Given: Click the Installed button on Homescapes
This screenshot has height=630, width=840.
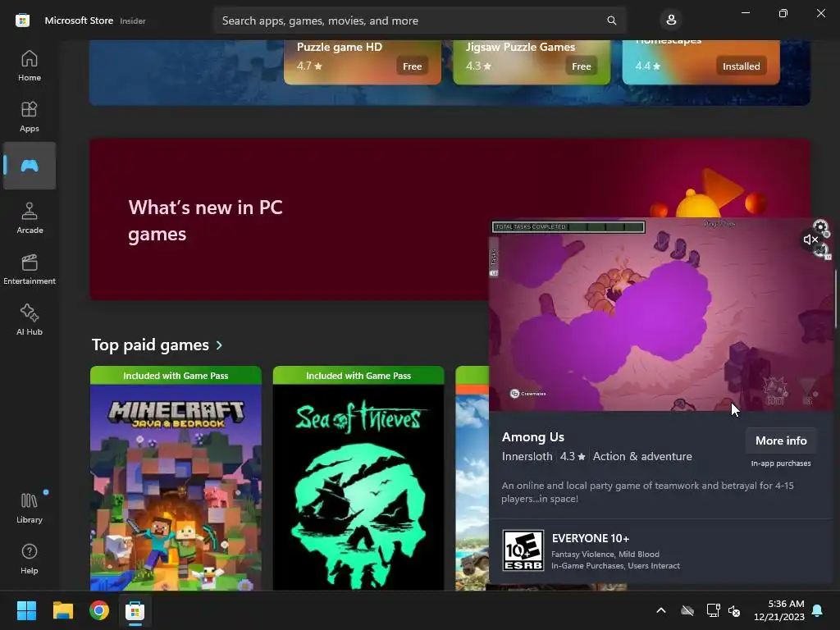Looking at the screenshot, I should (741, 66).
